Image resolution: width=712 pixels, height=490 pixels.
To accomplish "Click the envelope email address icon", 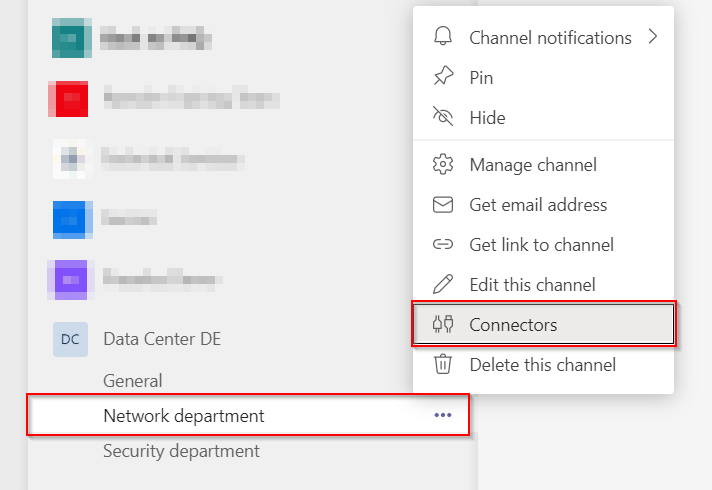I will (442, 205).
